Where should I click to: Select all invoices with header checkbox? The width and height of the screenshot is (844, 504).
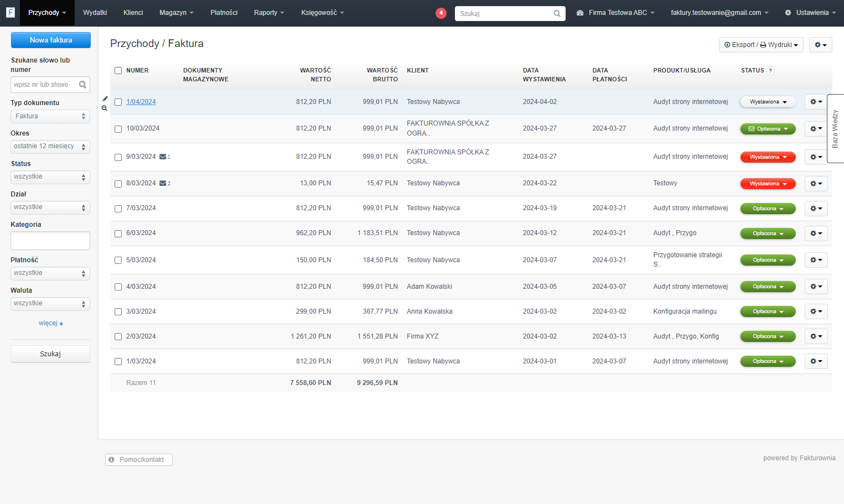tap(118, 70)
